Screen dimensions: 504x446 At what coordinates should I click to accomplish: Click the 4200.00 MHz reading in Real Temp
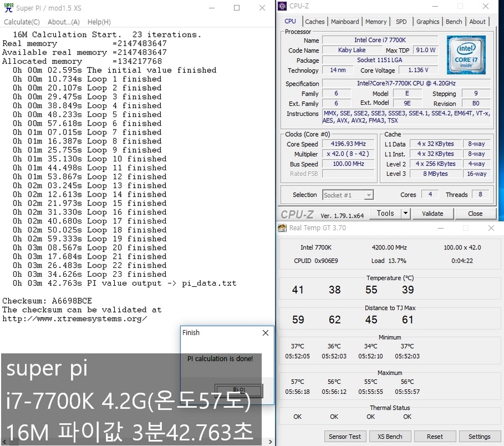click(389, 248)
